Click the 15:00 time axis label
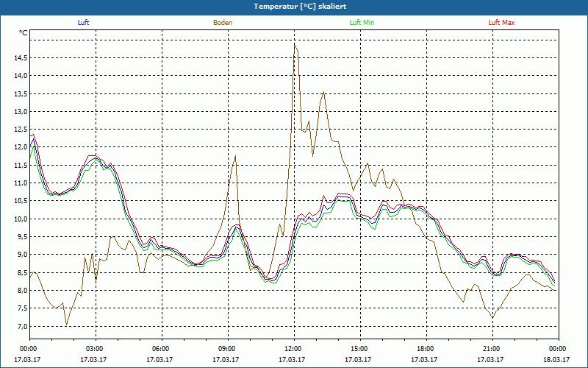Image resolution: width=588 pixels, height=368 pixels. [360, 349]
